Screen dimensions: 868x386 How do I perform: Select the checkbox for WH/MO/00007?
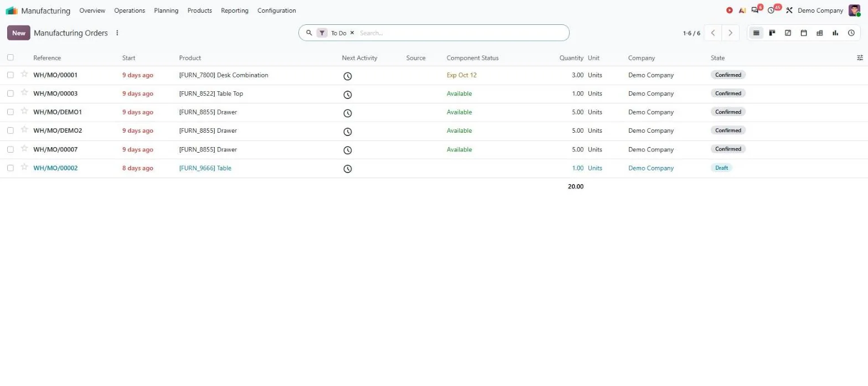coord(11,149)
